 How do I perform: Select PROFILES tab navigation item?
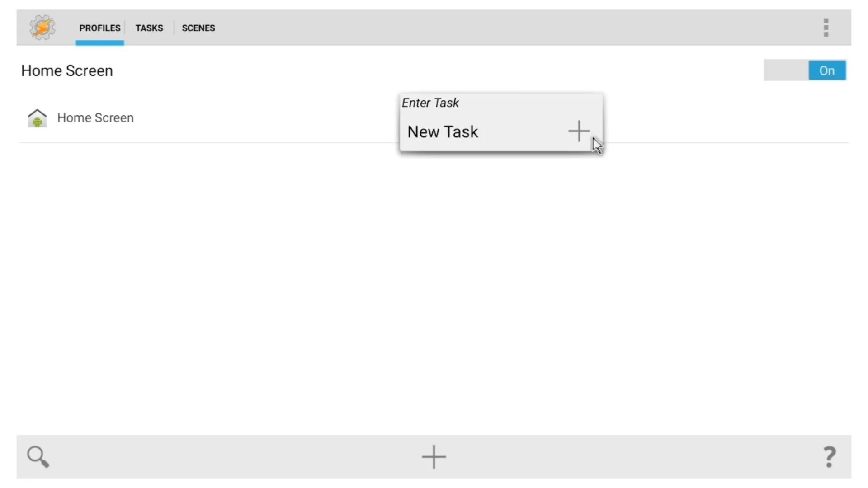tap(99, 28)
